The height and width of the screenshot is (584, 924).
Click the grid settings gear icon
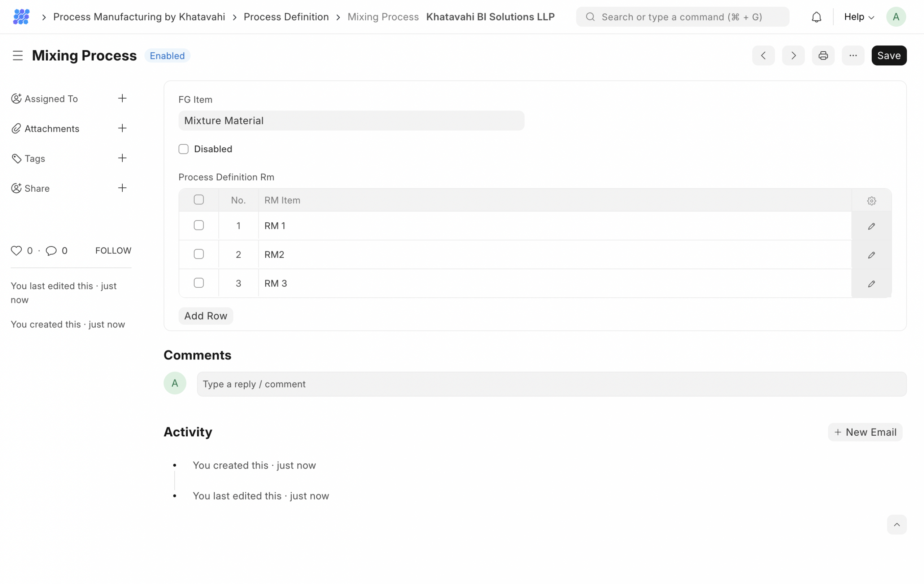click(871, 201)
